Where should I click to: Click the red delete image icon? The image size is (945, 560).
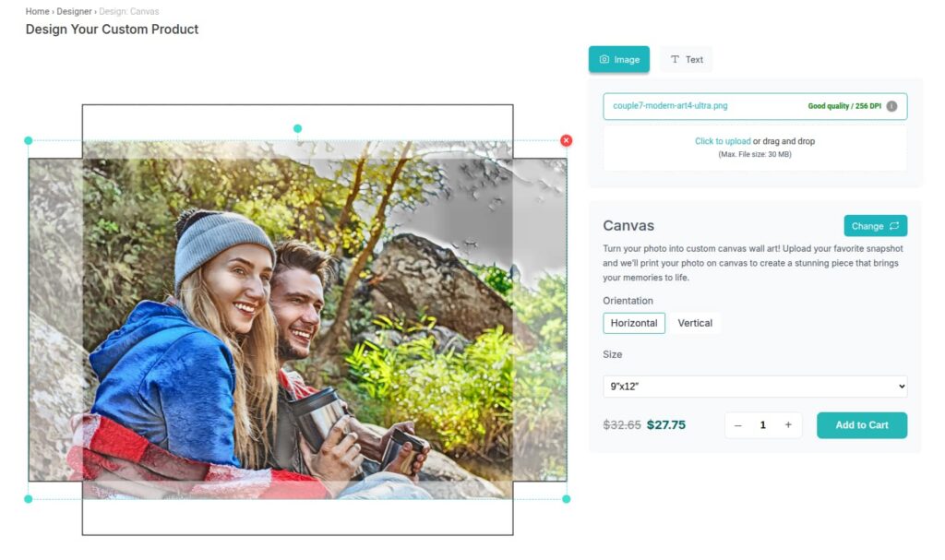click(x=566, y=140)
